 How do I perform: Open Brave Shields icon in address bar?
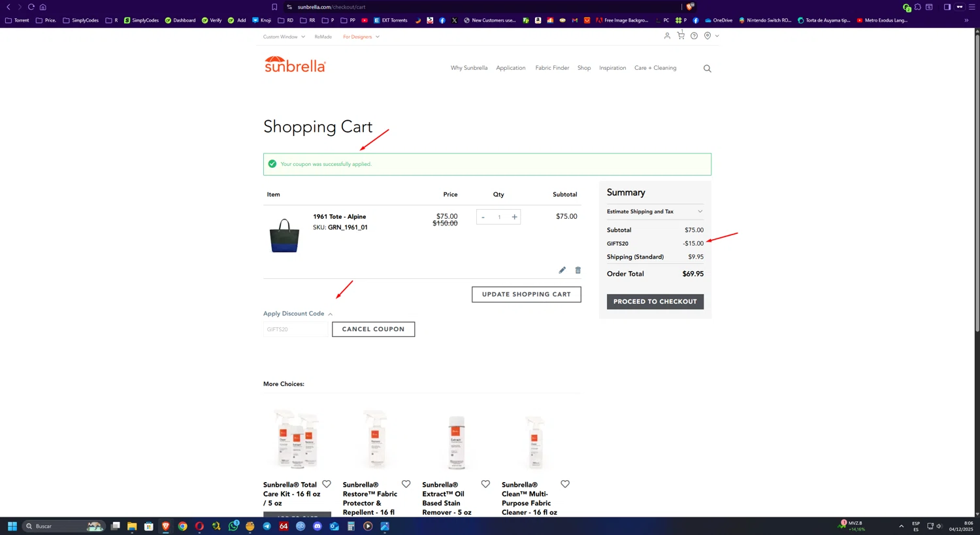(x=690, y=7)
